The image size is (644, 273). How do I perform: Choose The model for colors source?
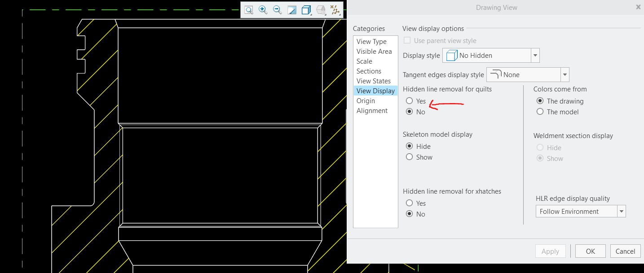pyautogui.click(x=540, y=112)
